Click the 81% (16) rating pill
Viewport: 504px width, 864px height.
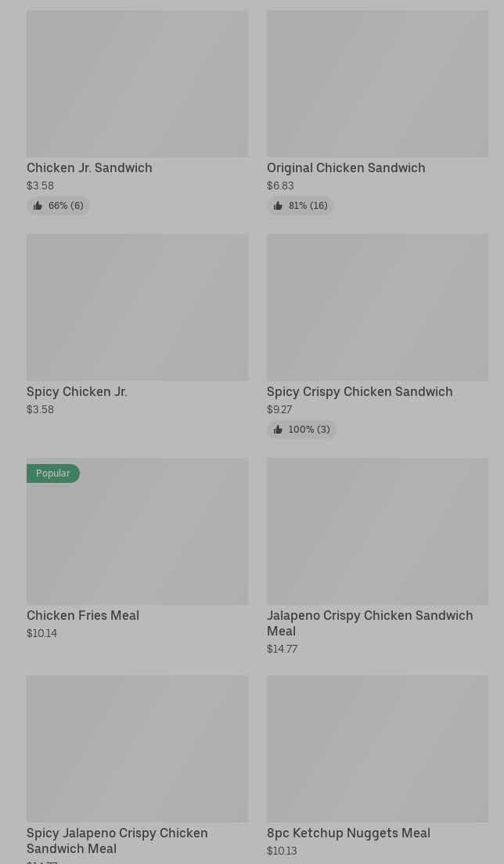[x=301, y=206]
